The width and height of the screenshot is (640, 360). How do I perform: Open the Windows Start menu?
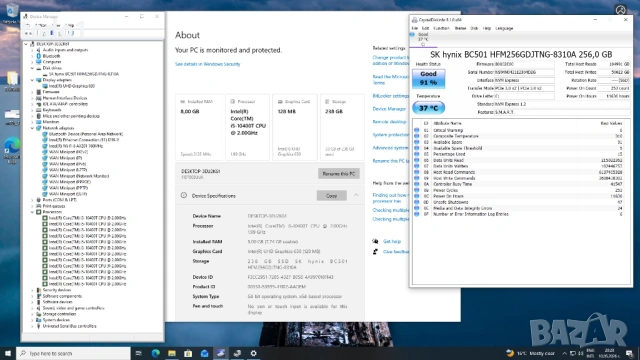pos(8,353)
